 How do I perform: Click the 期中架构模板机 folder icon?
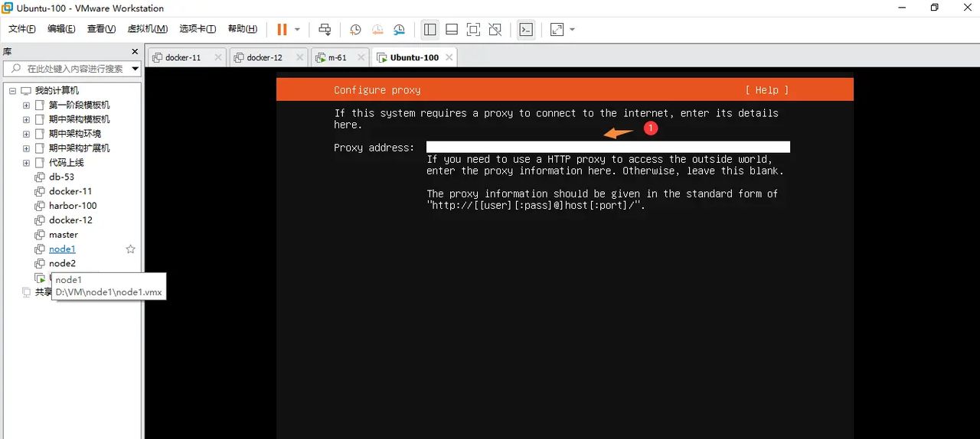[40, 119]
